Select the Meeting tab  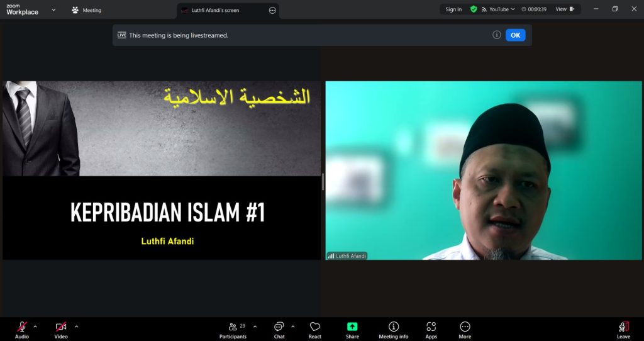click(x=87, y=10)
